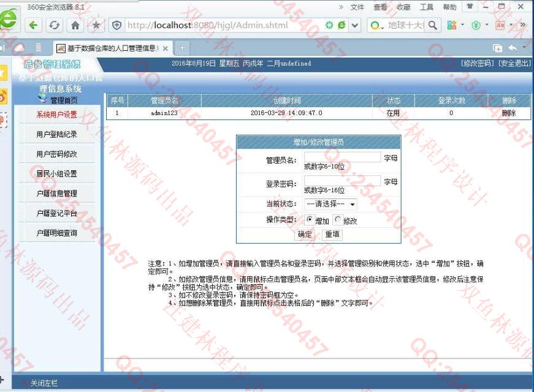Open the 收藏 menu
Viewport: 534px width, 392px height.
point(403,7)
